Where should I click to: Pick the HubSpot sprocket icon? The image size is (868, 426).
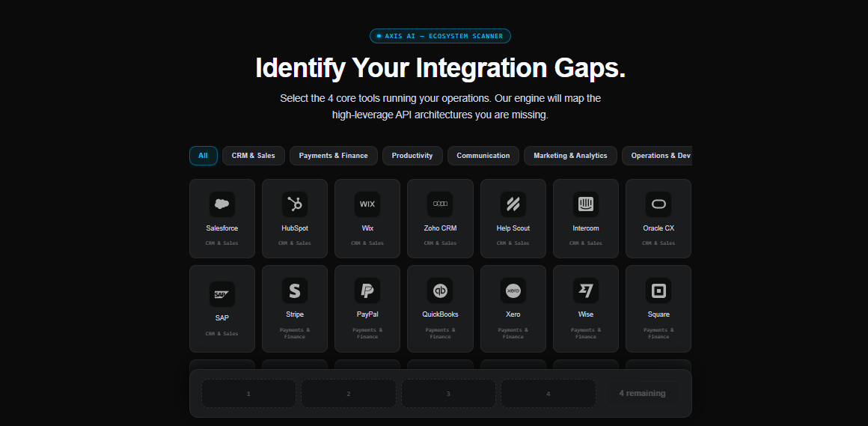(x=295, y=204)
